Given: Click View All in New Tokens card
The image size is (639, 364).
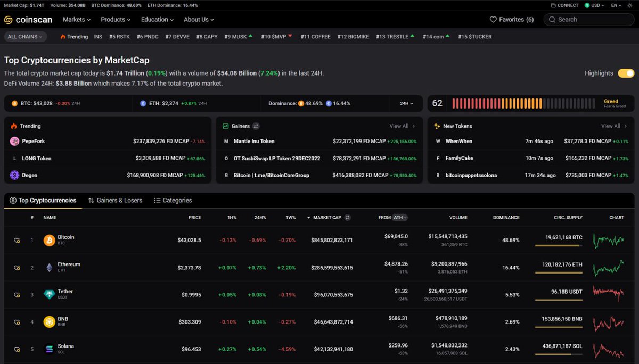Looking at the screenshot, I should click(x=614, y=126).
